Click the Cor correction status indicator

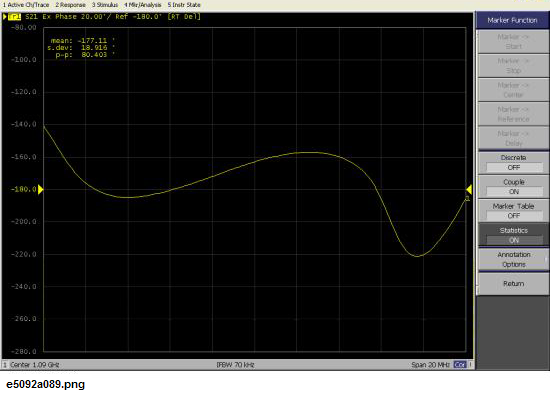point(460,365)
